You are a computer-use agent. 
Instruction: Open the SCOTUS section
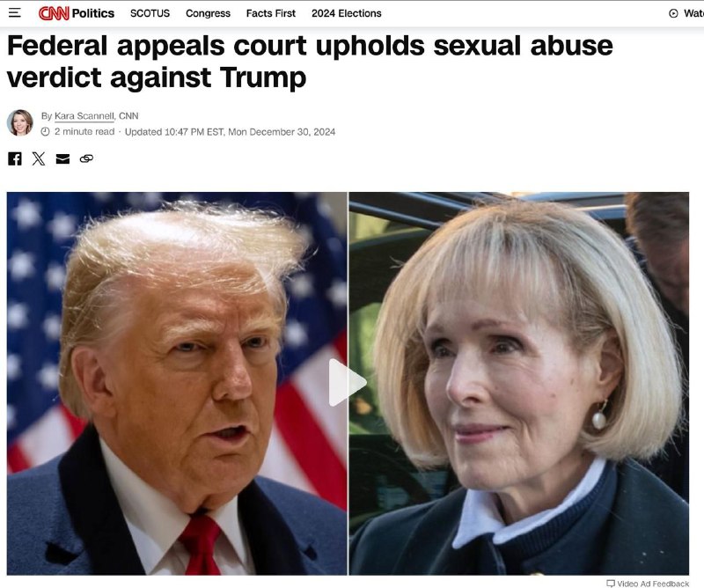pos(150,13)
